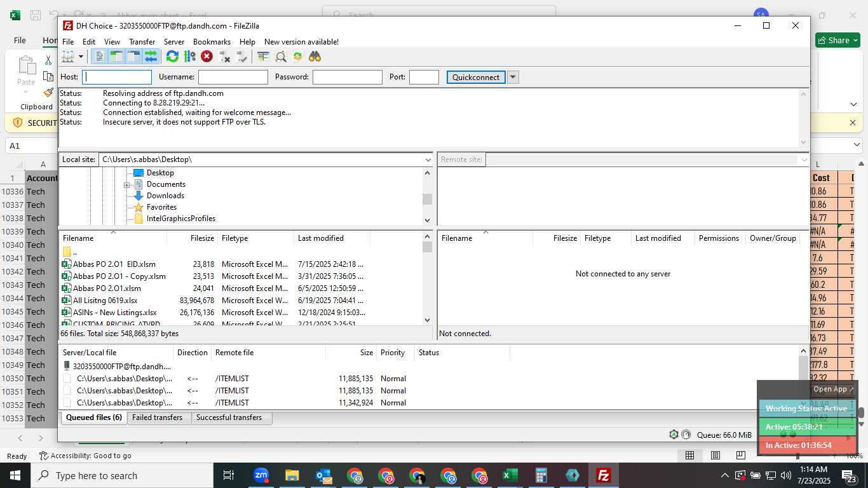This screenshot has height=488, width=868.
Task: Click the Excel Format Painter brush icon
Action: (48, 92)
